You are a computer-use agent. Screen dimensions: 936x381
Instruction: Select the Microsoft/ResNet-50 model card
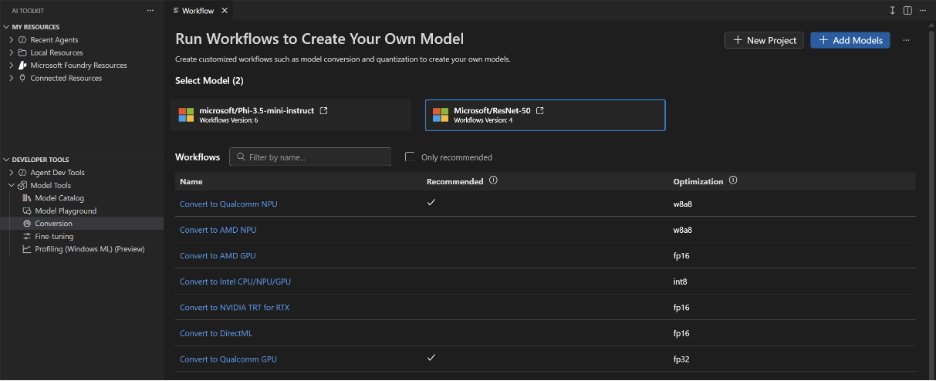(545, 115)
